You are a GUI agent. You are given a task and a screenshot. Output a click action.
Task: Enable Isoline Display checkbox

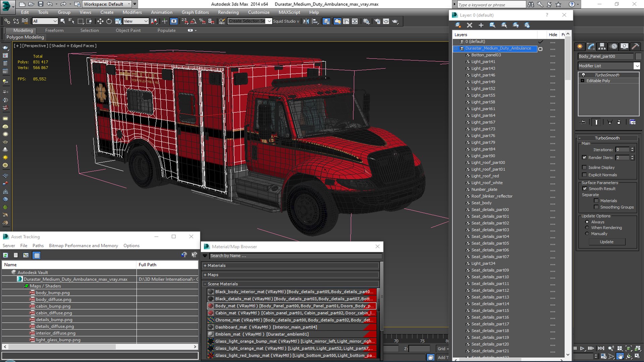point(584,167)
